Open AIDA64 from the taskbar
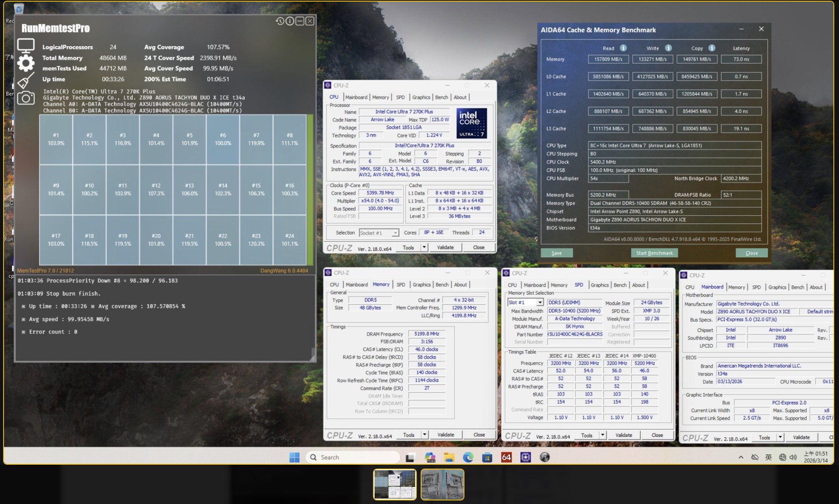 [x=506, y=458]
